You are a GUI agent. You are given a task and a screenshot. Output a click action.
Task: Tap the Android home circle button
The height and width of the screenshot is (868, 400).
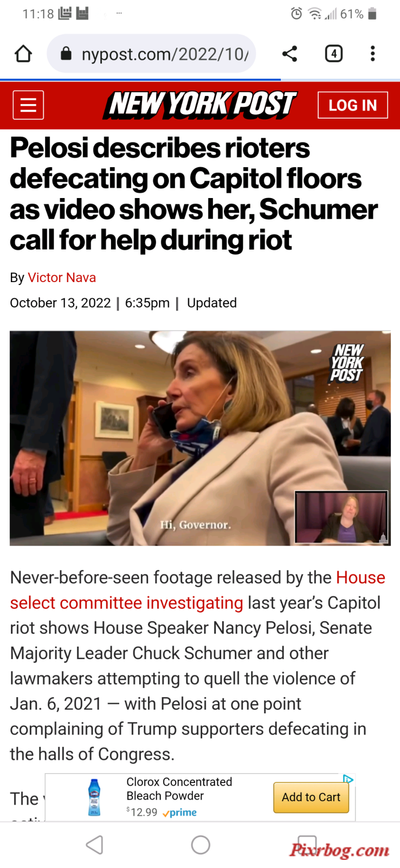point(201,845)
